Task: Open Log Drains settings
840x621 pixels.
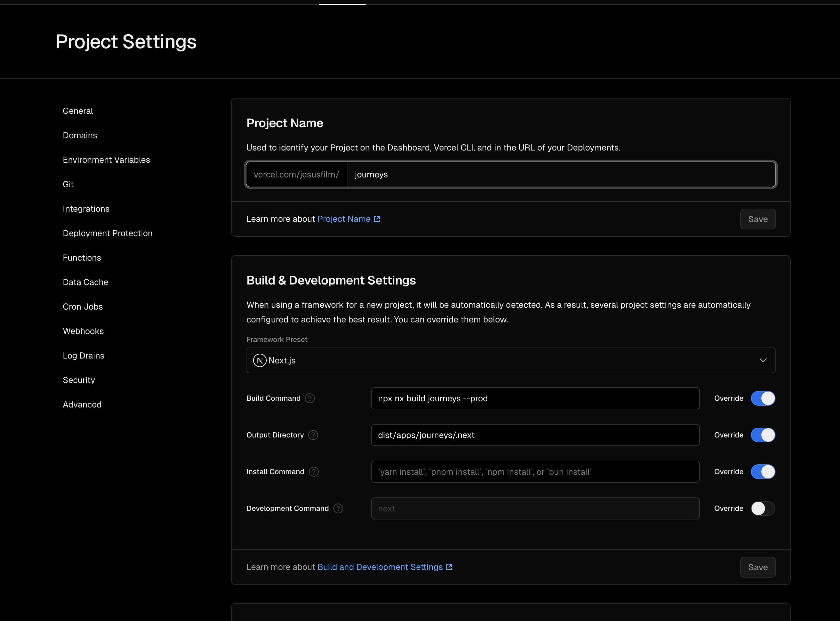Action: click(x=84, y=355)
